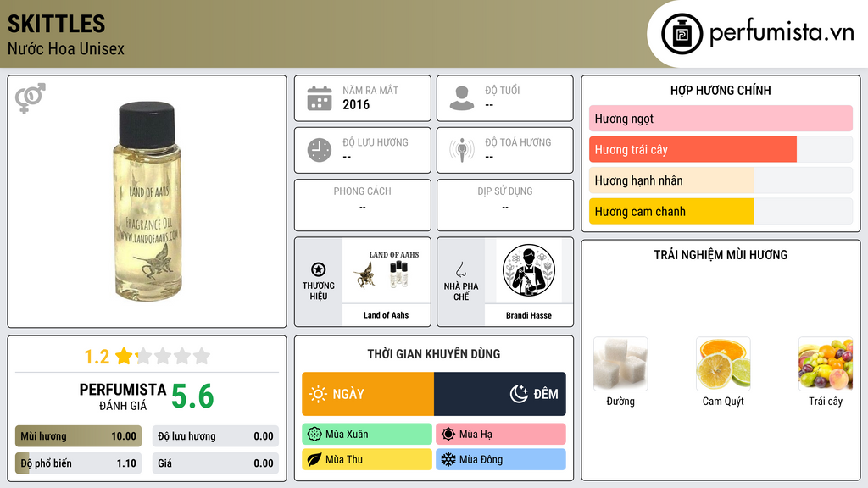Viewport: 868px width, 488px height.
Task: Click the sun icon in Mùa Hạ
Action: (448, 435)
